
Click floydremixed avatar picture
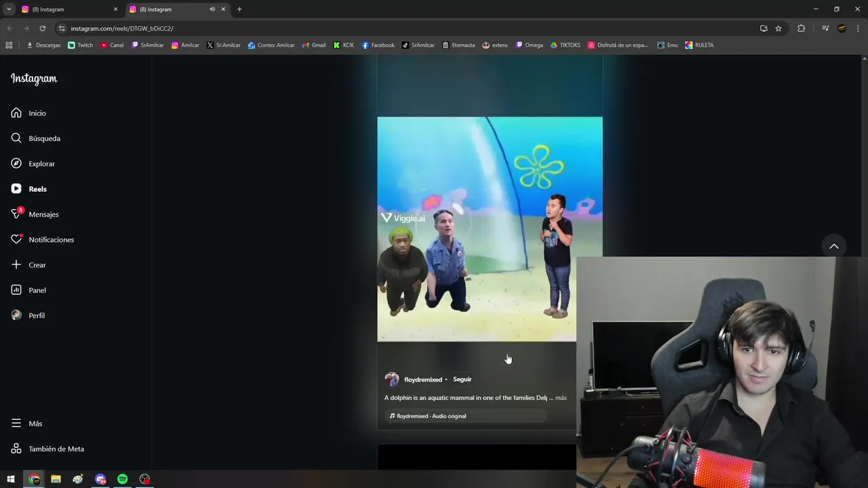tap(392, 380)
